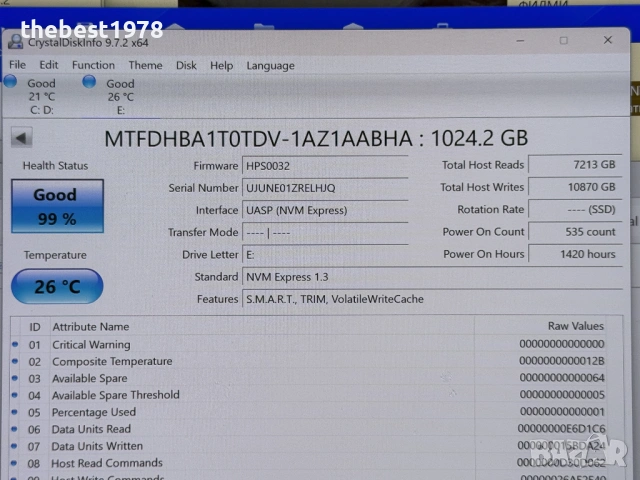Click the Features field with S.M.A.R.T., TRIM
Viewport: 640px width, 480px height.
(x=432, y=299)
